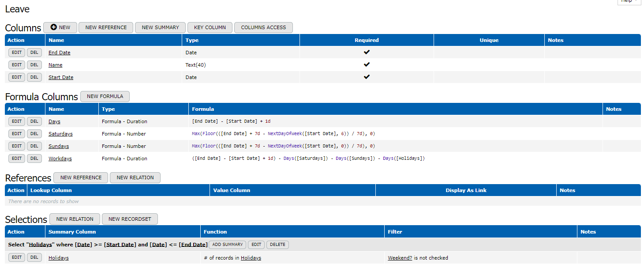Click the End Date required checkmark
644x268 pixels.
point(367,52)
